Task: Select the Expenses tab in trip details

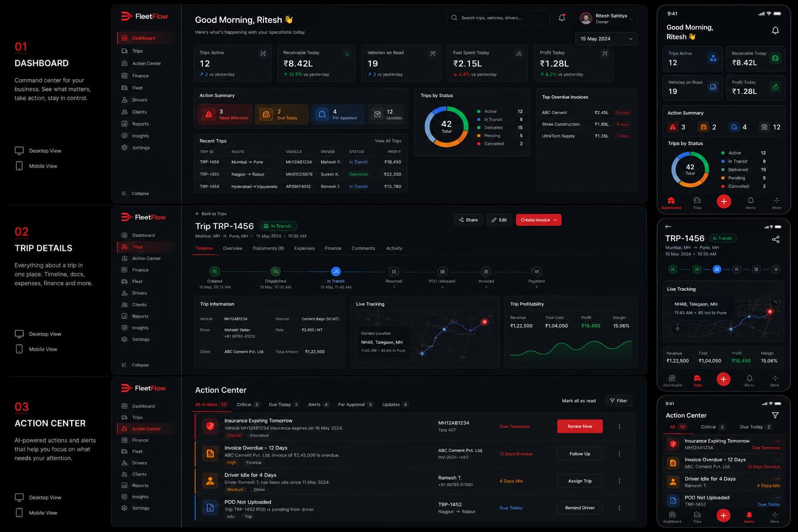Action: tap(304, 248)
